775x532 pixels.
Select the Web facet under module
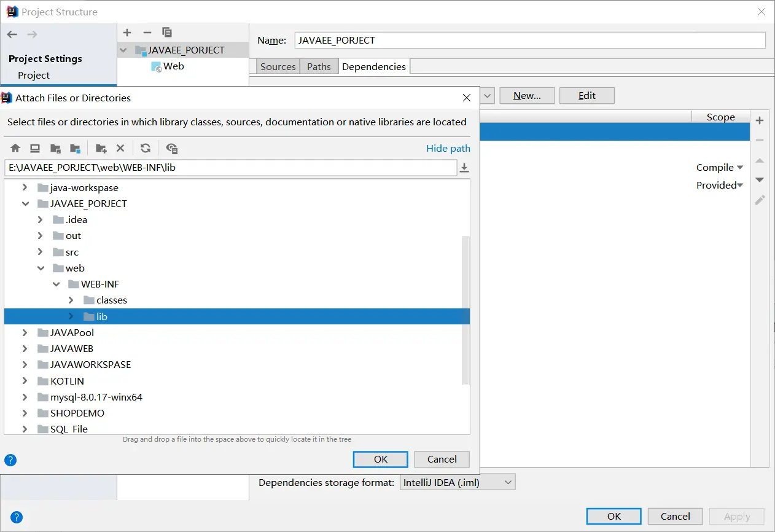pyautogui.click(x=168, y=66)
